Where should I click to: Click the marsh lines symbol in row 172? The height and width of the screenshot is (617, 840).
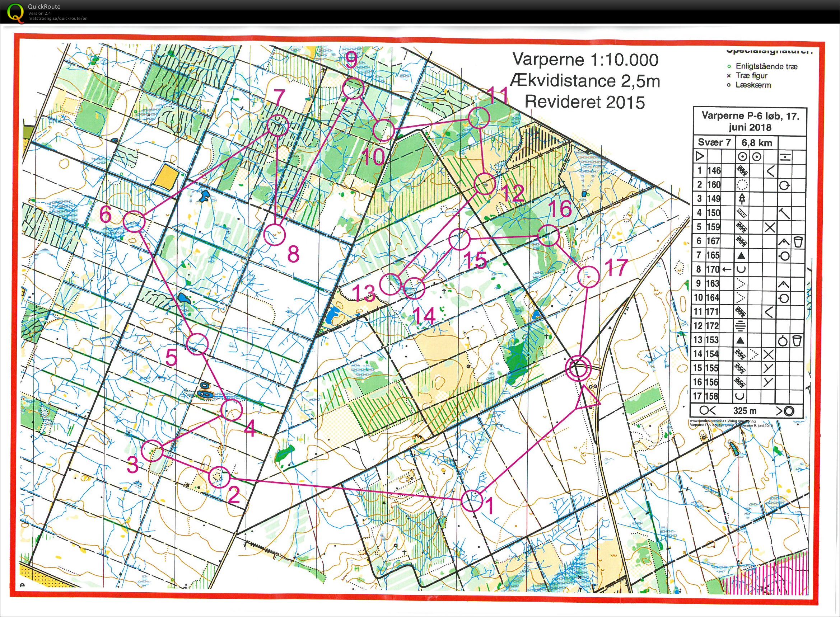[741, 326]
